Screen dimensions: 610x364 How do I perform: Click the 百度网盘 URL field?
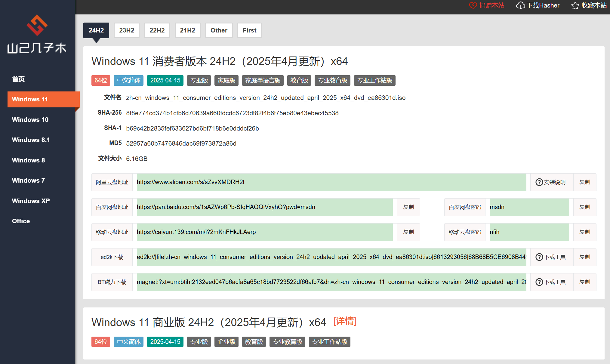click(265, 207)
